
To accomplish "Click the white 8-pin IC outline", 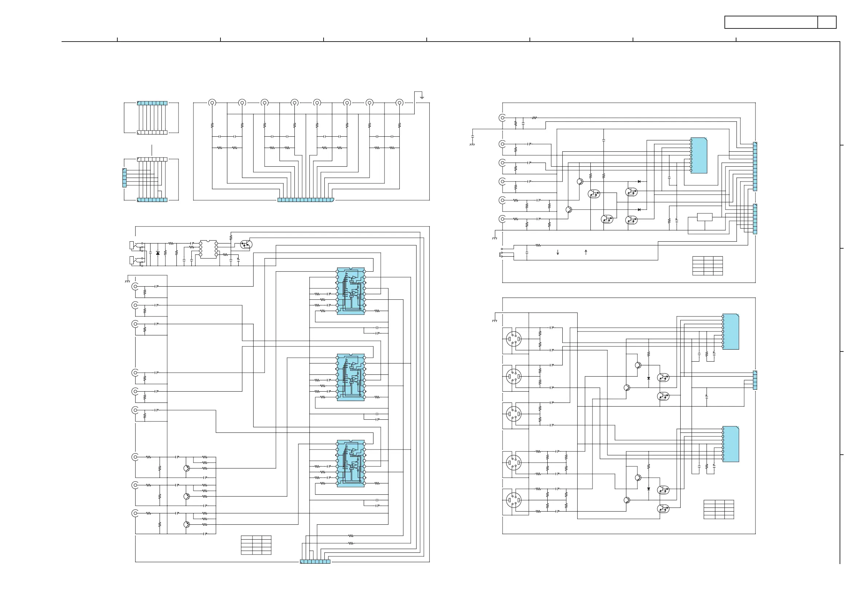I will pyautogui.click(x=208, y=249).
